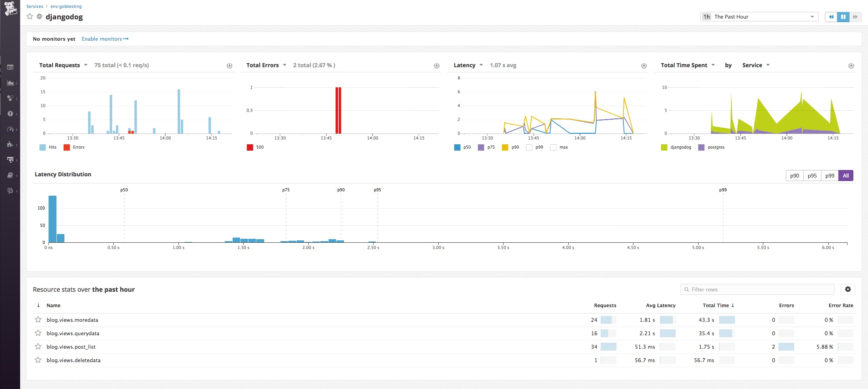Open The Past Hour time range selector

click(758, 17)
